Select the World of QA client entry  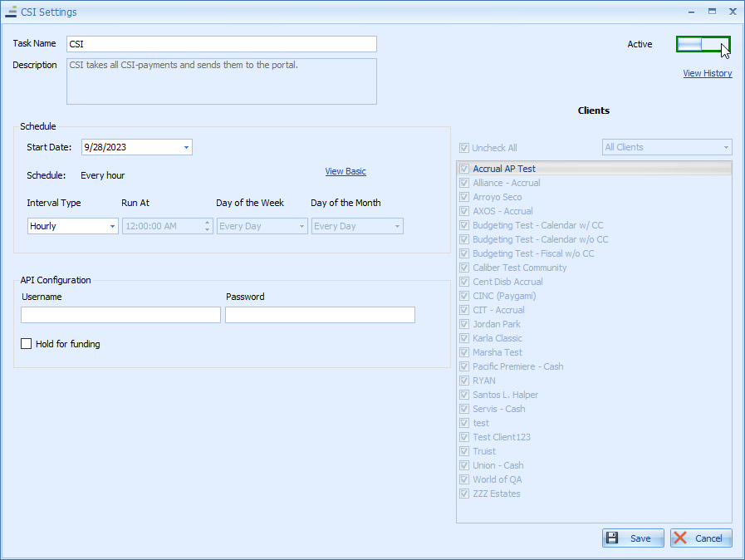coord(501,479)
